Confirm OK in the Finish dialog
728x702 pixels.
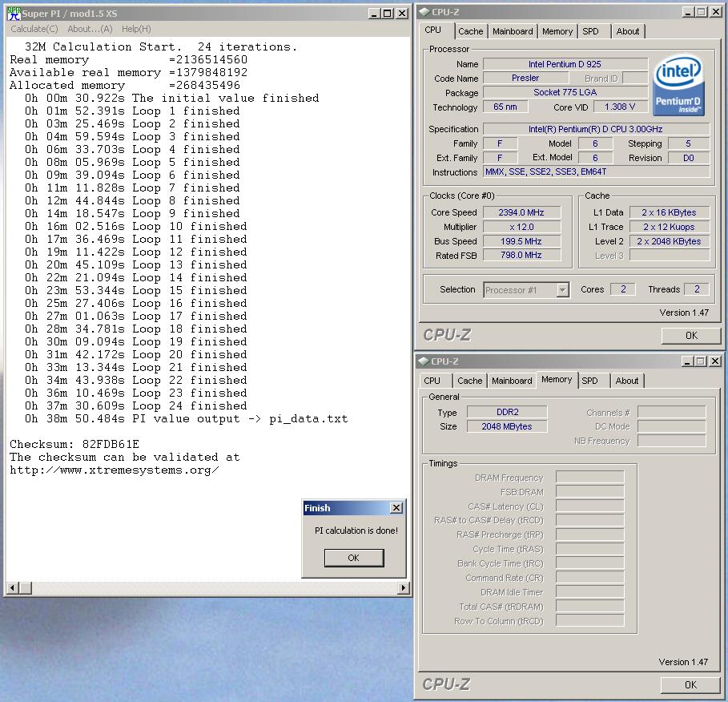click(354, 558)
